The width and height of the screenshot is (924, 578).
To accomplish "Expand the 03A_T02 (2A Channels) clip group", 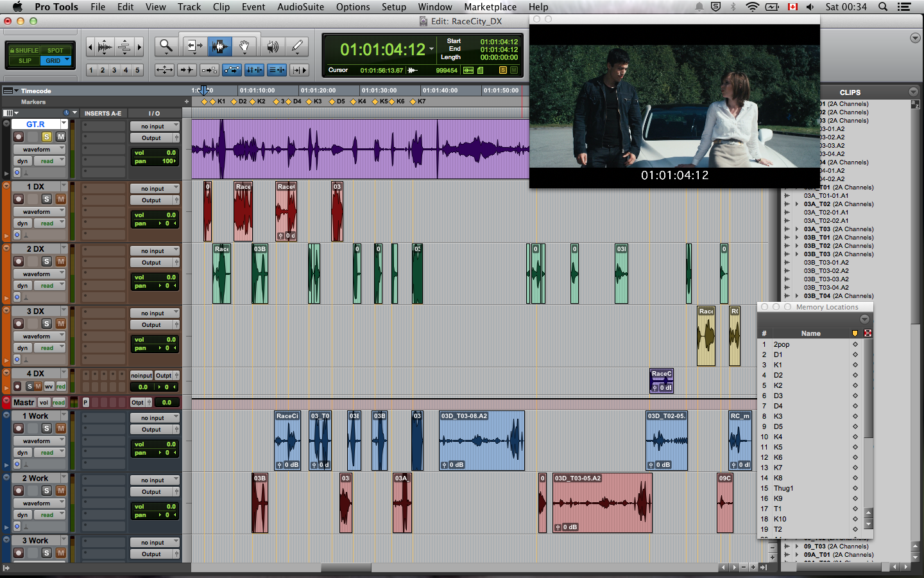I will (797, 204).
